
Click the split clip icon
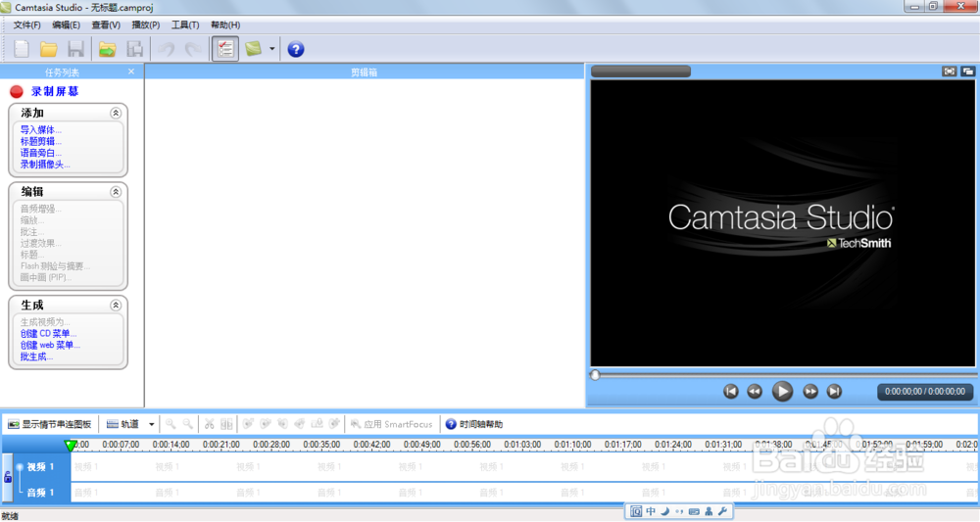[x=226, y=425]
